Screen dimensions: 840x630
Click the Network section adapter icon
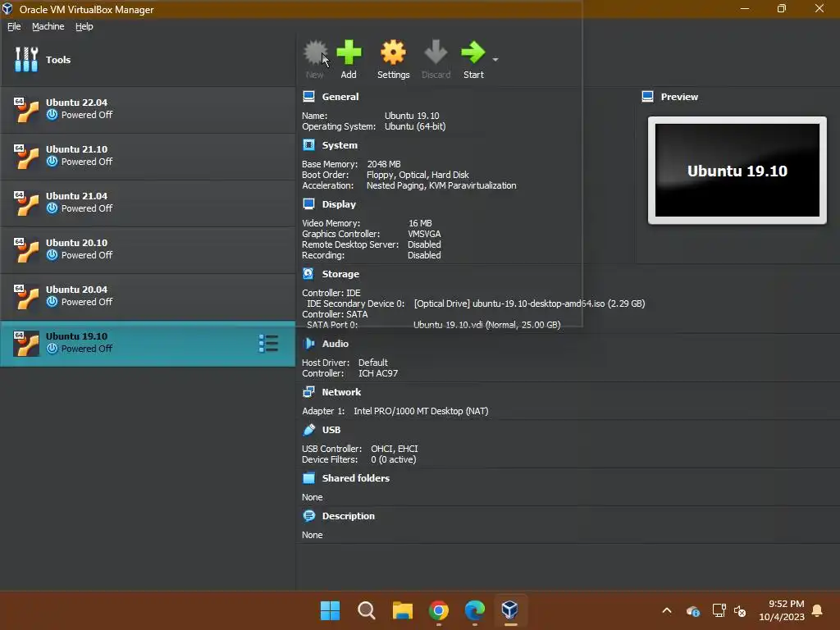tap(308, 392)
